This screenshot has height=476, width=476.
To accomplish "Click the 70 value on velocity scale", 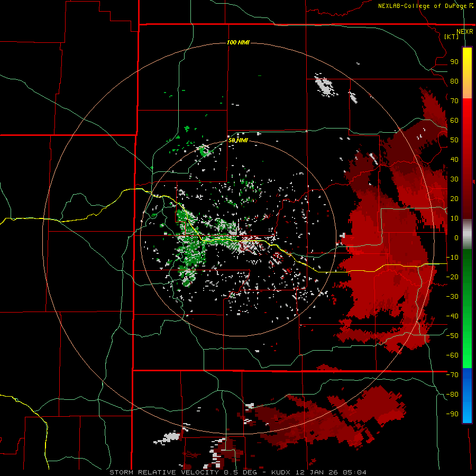I will (x=454, y=101).
